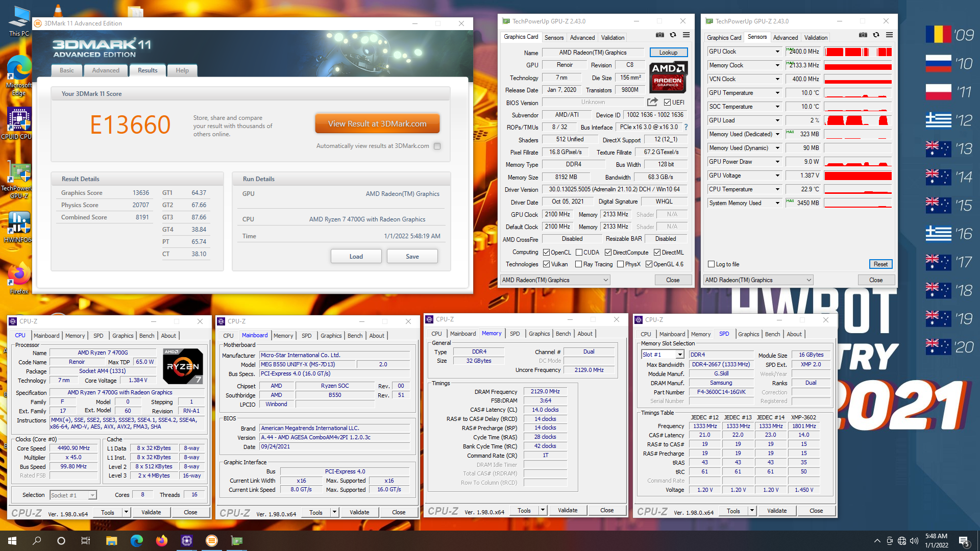Click BIOS export share icon in GPU-Z

point(652,102)
